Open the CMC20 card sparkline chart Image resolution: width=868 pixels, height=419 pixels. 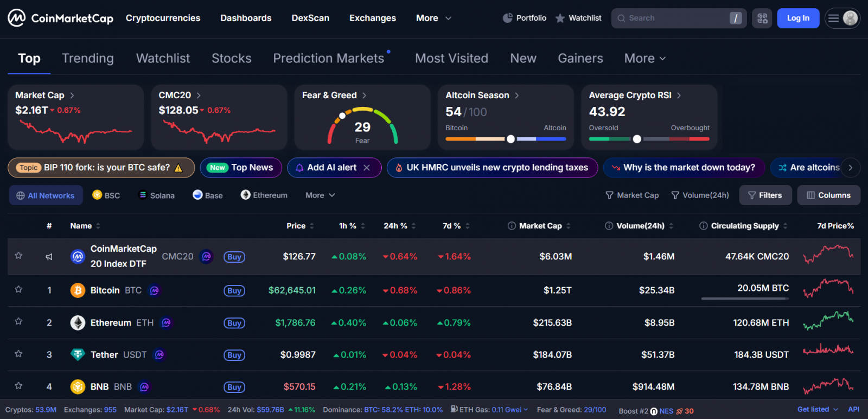pos(219,132)
